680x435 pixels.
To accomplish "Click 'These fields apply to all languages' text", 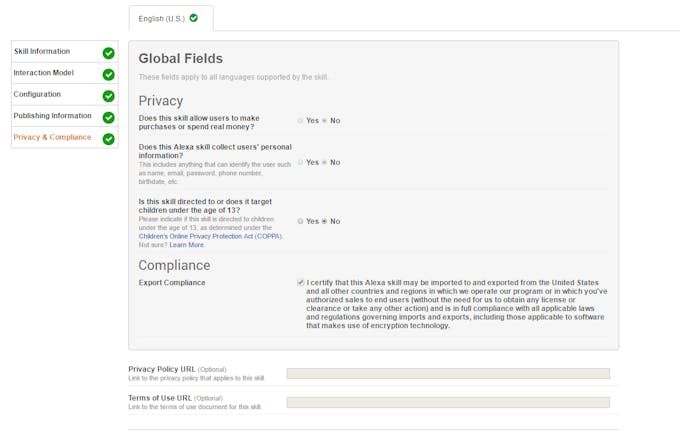I will [x=233, y=77].
